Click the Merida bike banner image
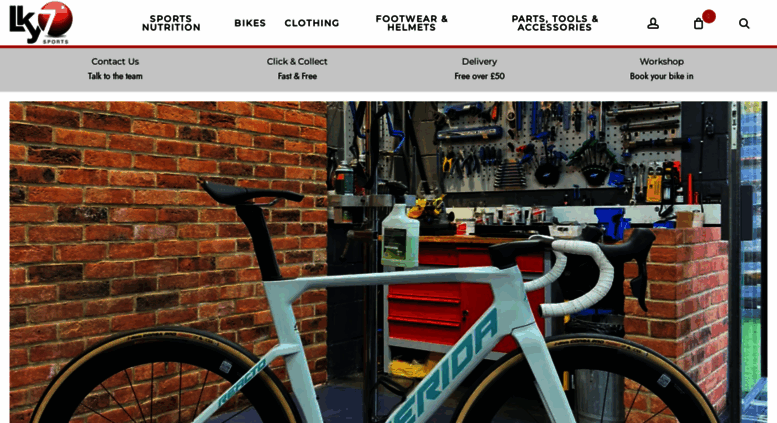Viewport: 777px width, 423px height. click(x=388, y=262)
